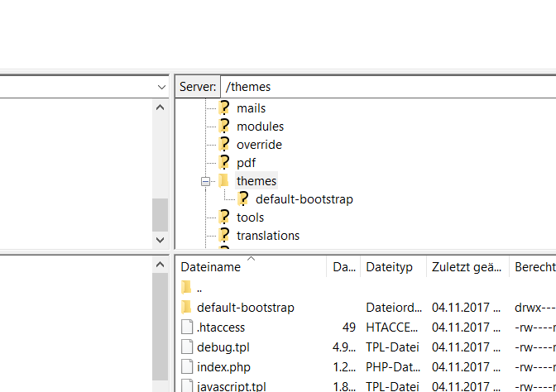The width and height of the screenshot is (556, 392).
Task: Click the themes folder icon in tree
Action: tap(223, 181)
